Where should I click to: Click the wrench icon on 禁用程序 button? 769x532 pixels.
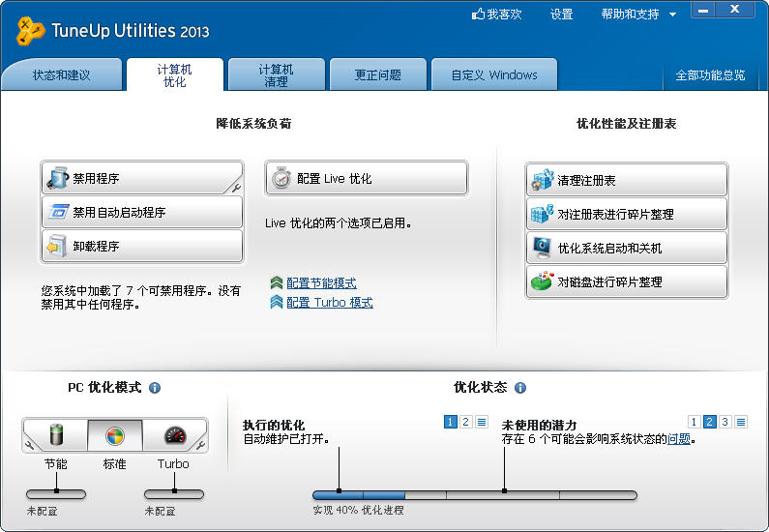[x=236, y=188]
